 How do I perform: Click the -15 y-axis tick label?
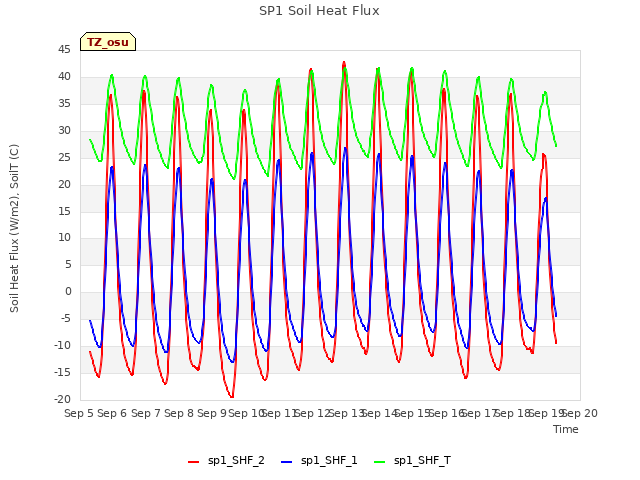point(62,373)
